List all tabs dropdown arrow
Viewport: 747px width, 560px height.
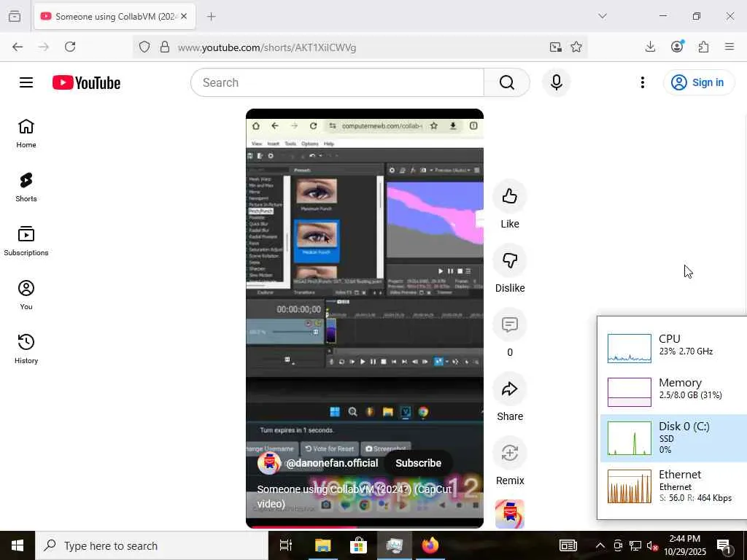[x=603, y=16]
